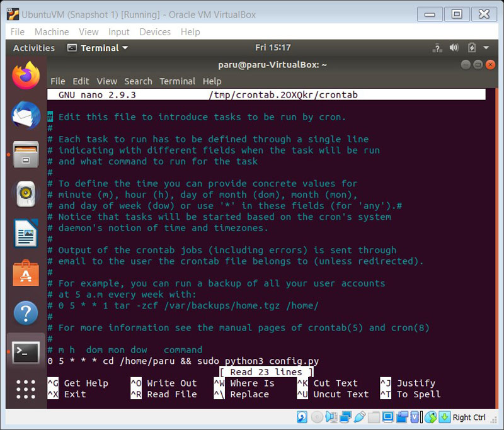Open terminal window View menu
504x430 pixels.
click(107, 81)
